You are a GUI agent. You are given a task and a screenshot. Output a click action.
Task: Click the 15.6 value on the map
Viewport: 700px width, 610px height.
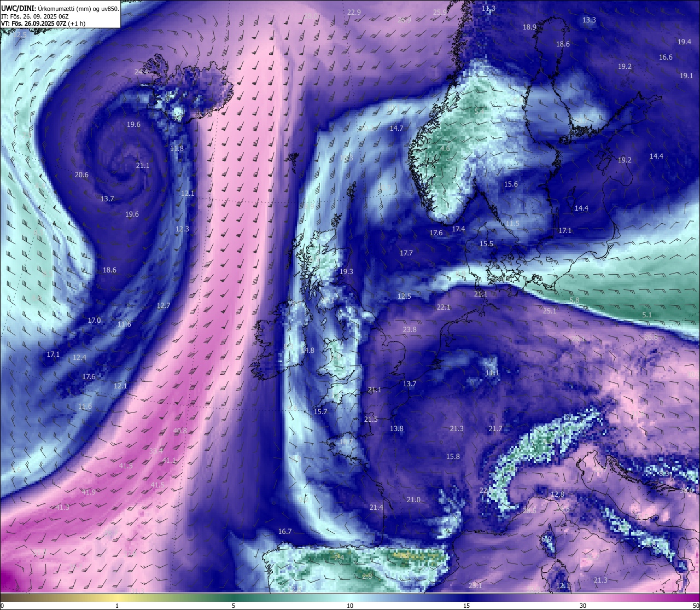(511, 184)
